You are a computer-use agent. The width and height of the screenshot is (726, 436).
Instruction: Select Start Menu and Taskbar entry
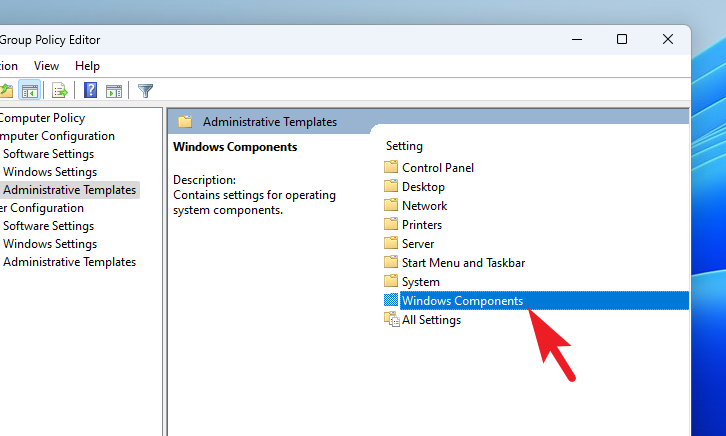[463, 262]
